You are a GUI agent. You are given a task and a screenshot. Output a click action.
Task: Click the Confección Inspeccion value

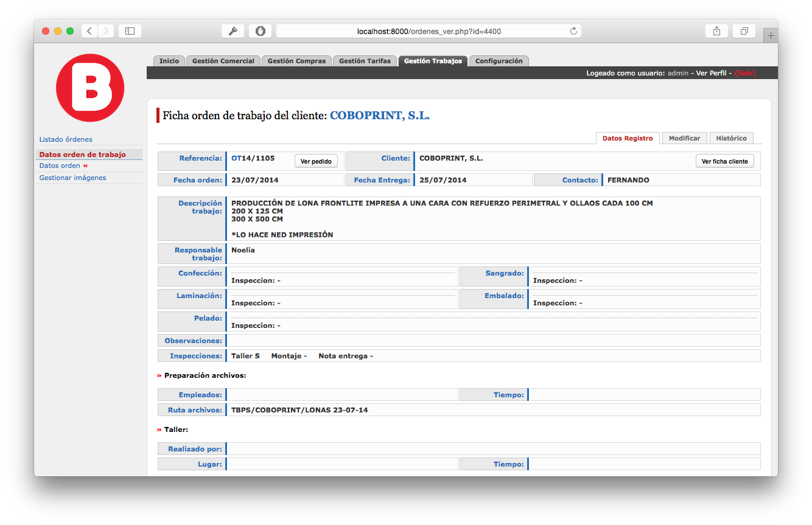[256, 280]
